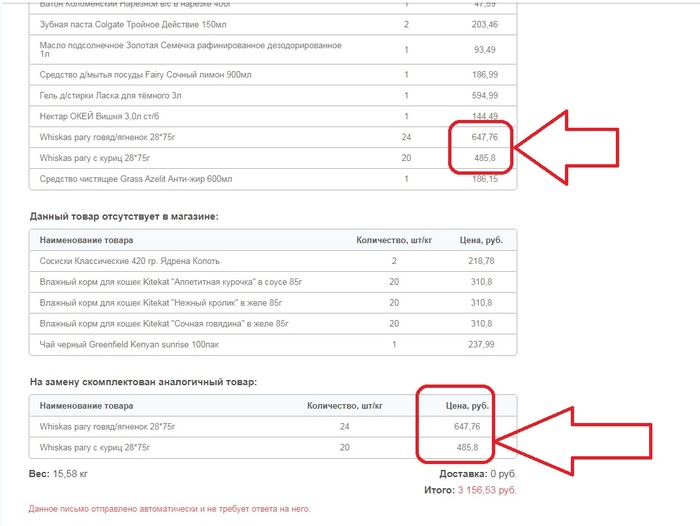The image size is (700, 526).
Task: Select price 647,76 in the replacement table
Action: [x=467, y=427]
